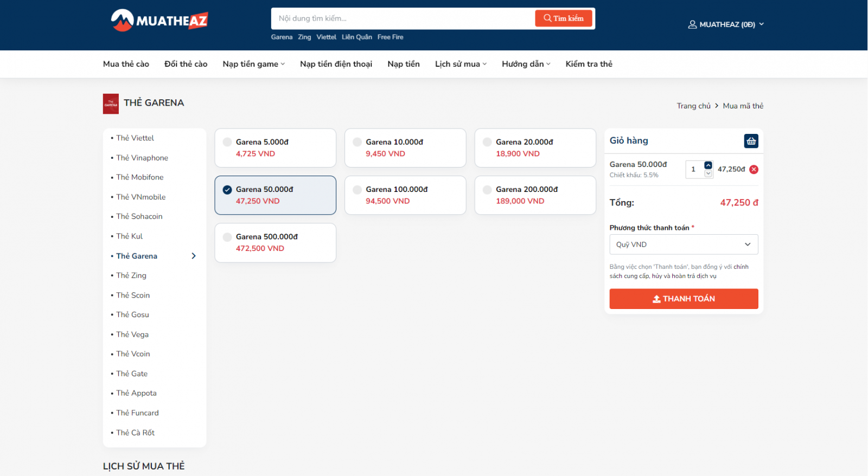Screen dimensions: 868x476
Task: Expand the MUATHEAZ (0Đ) account menu
Action: pos(726,24)
